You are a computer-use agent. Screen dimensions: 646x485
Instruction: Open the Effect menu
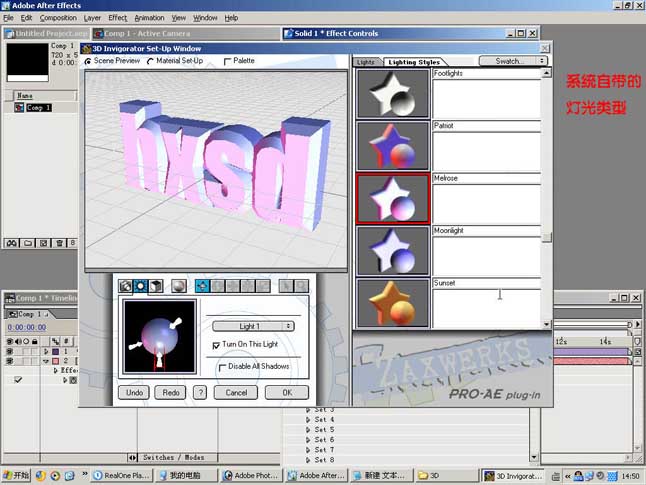click(117, 18)
